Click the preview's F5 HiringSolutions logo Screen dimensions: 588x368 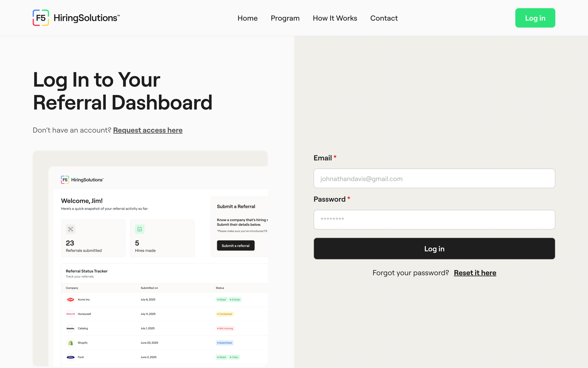coord(82,180)
